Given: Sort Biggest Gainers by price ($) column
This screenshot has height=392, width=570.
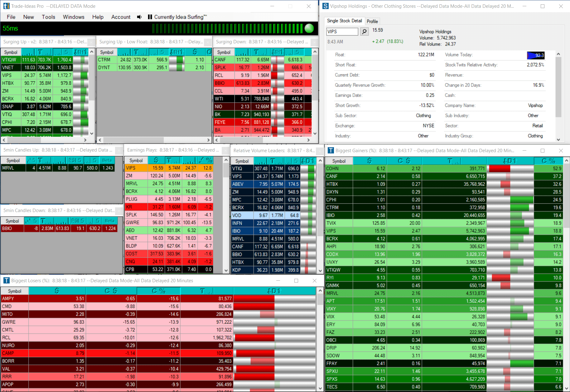Looking at the screenshot, I should (x=370, y=161).
